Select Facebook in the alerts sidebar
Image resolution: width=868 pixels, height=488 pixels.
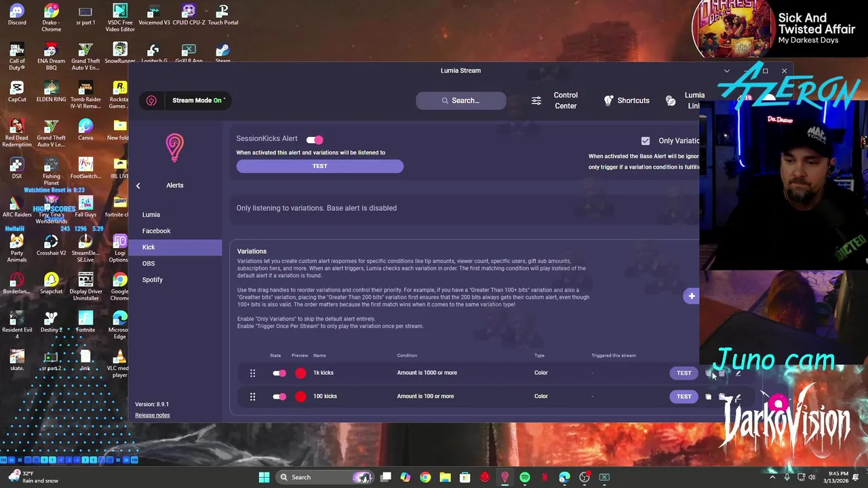tap(176, 231)
